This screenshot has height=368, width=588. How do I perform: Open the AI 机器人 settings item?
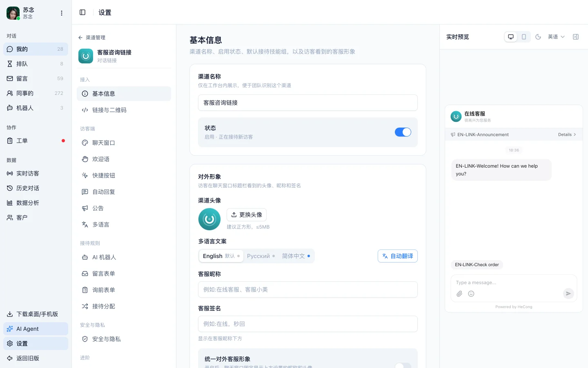coord(124,257)
